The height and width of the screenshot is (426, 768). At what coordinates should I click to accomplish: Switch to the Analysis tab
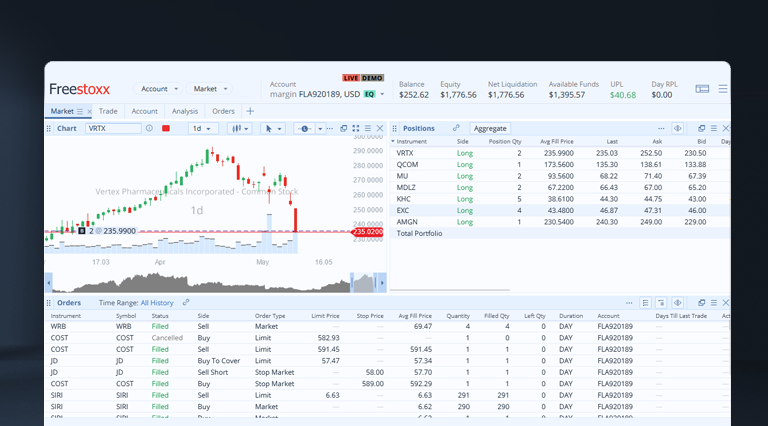coord(185,111)
